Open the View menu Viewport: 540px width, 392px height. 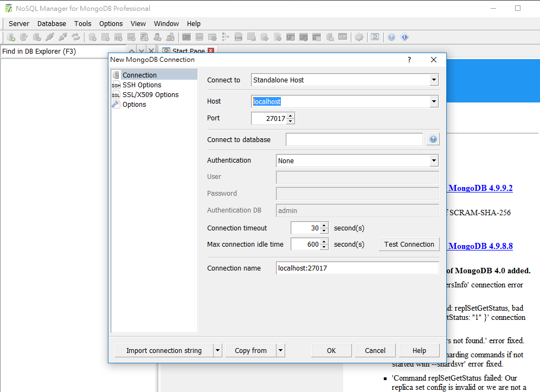[138, 23]
